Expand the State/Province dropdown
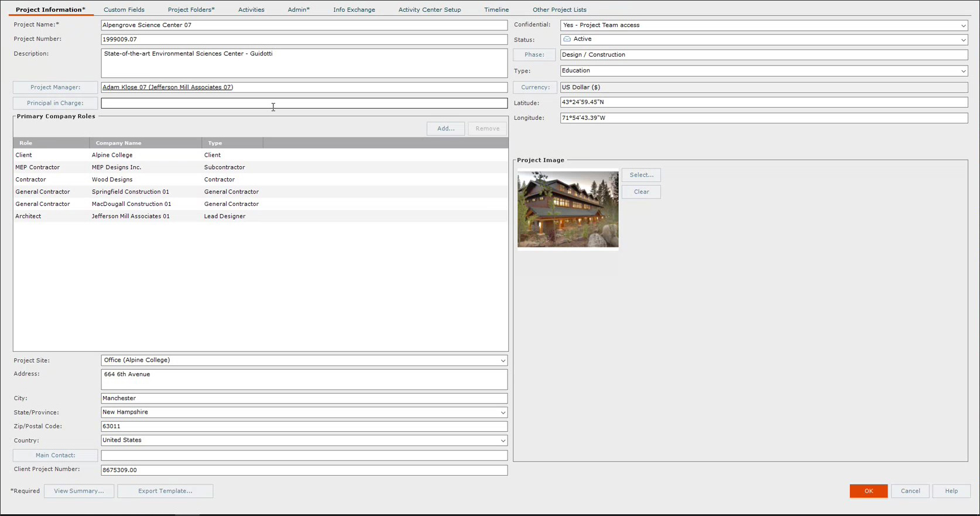The image size is (980, 516). 502,412
